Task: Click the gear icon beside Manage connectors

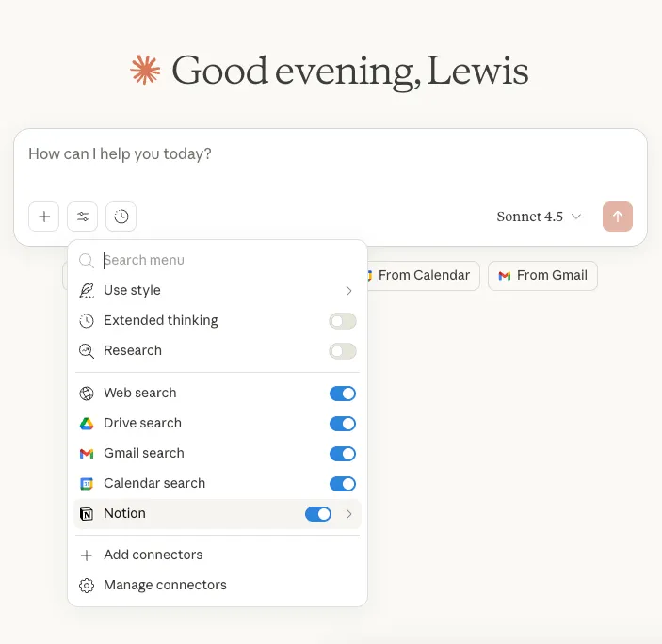Action: (x=87, y=586)
